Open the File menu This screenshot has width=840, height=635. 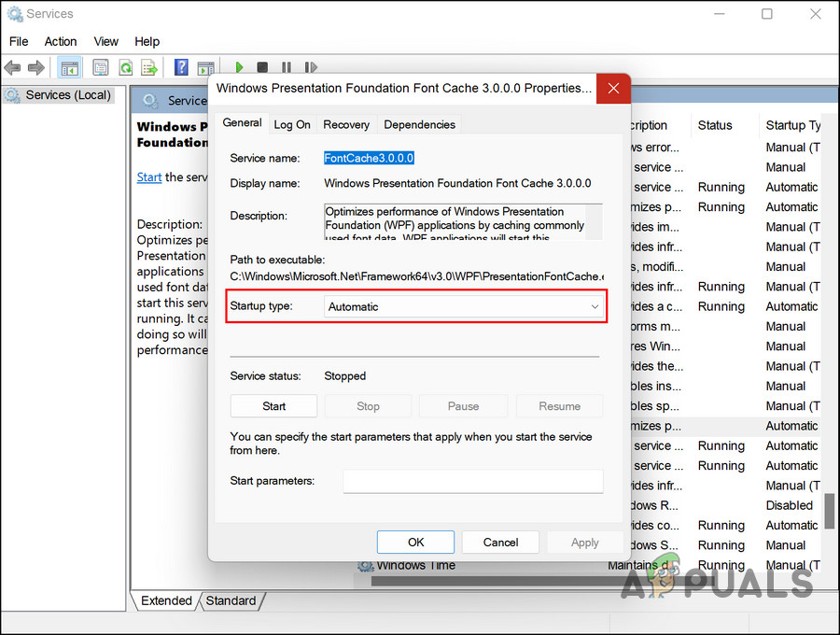tap(19, 41)
